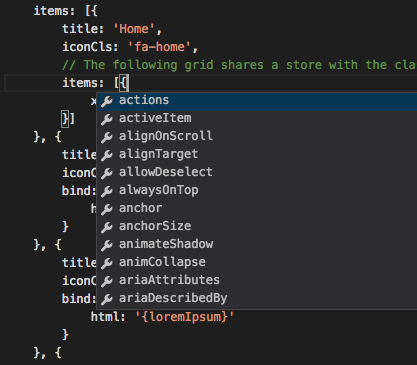Click the 'fa-home' iconCls value
This screenshot has width=417, height=365.
coord(159,47)
